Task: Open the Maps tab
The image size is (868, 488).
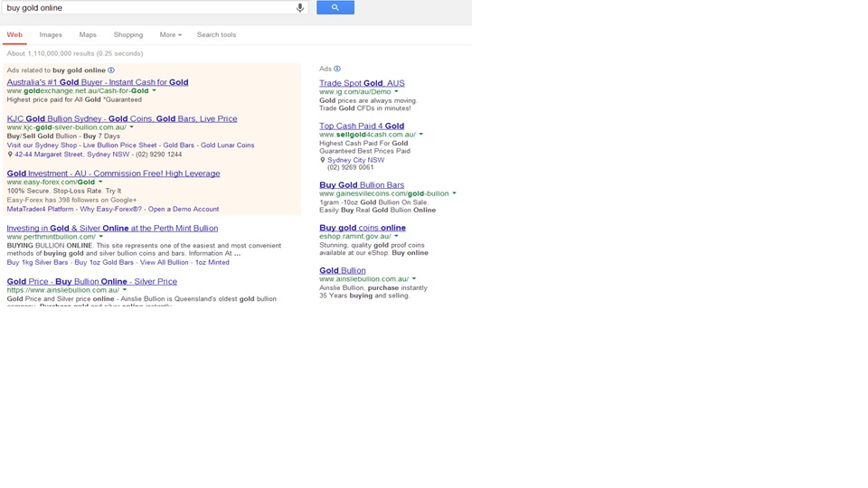Action: point(88,34)
